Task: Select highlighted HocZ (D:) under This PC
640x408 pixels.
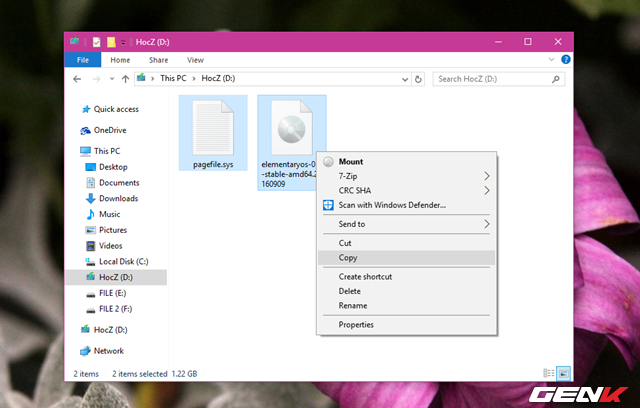Action: coord(116,277)
